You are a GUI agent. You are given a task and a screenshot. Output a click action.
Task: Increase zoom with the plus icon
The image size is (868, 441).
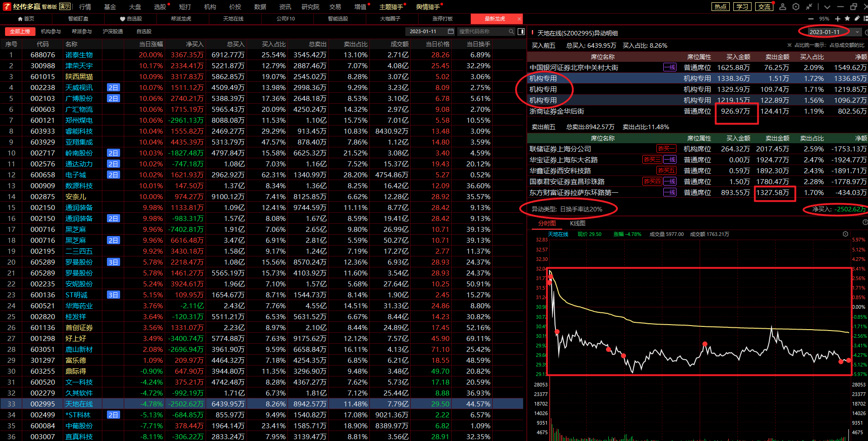tap(838, 19)
